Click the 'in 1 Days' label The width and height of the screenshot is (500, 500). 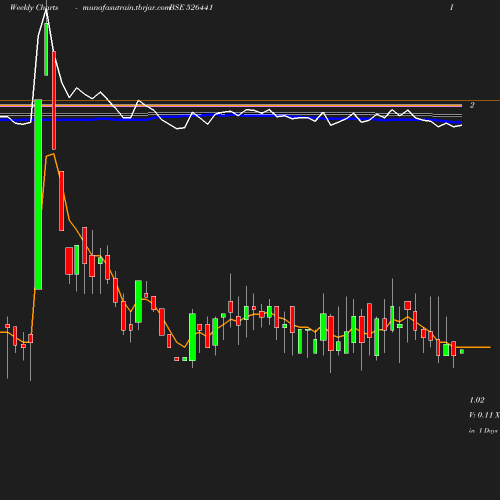pyautogui.click(x=483, y=431)
